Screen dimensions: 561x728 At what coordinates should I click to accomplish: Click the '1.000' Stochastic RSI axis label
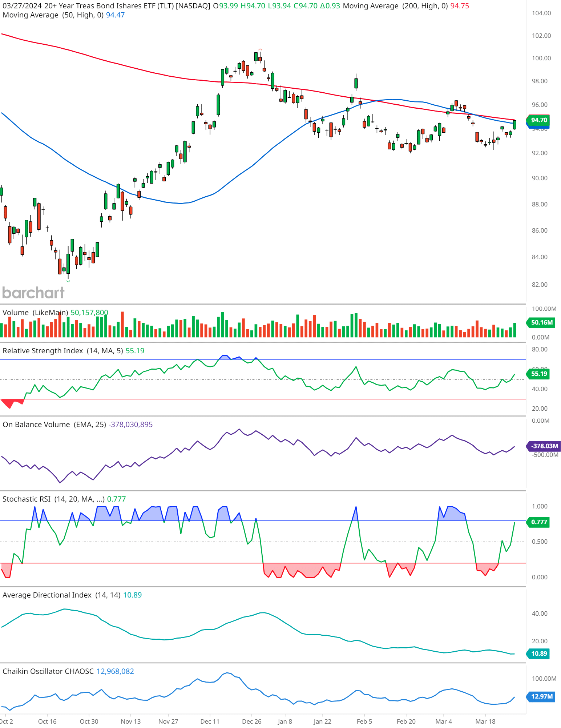click(x=540, y=506)
